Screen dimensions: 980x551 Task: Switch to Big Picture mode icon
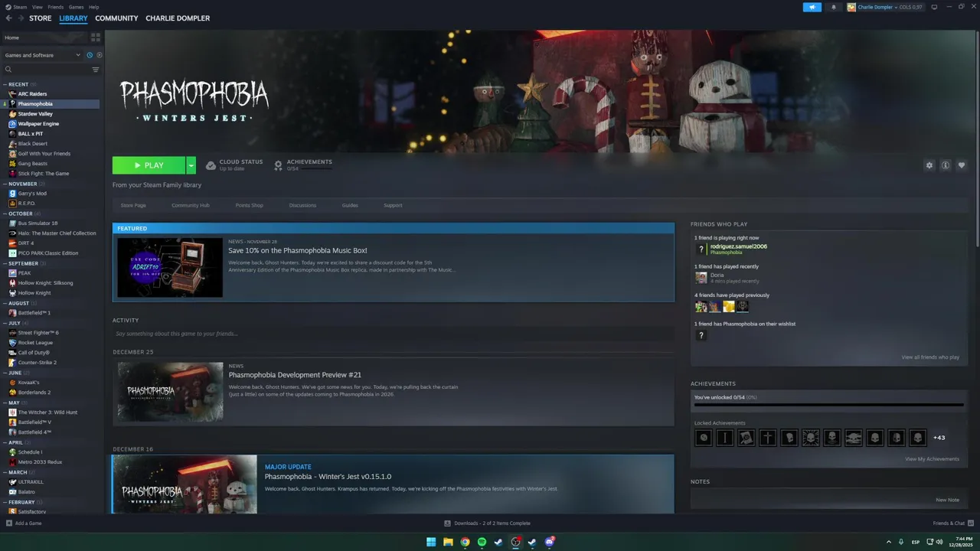point(934,7)
